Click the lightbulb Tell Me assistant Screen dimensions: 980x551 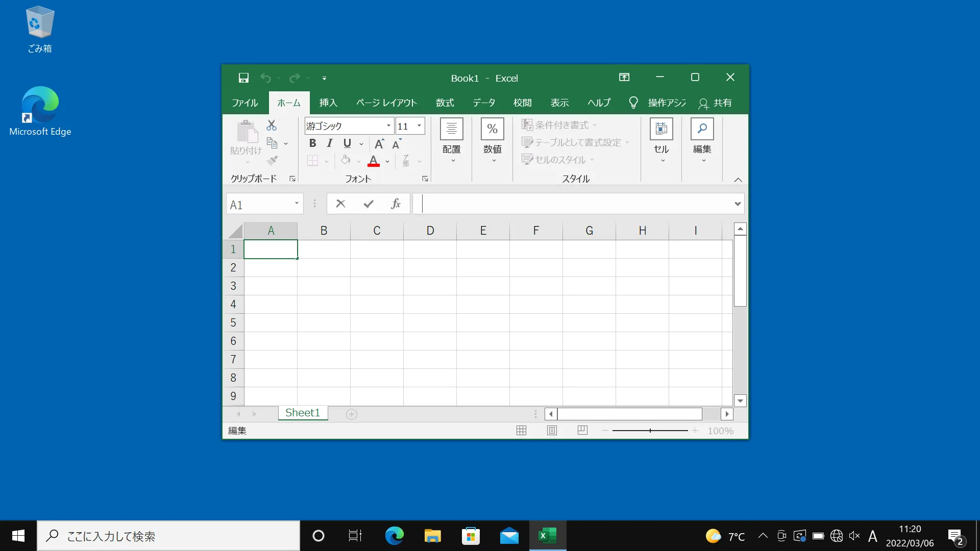tap(633, 103)
